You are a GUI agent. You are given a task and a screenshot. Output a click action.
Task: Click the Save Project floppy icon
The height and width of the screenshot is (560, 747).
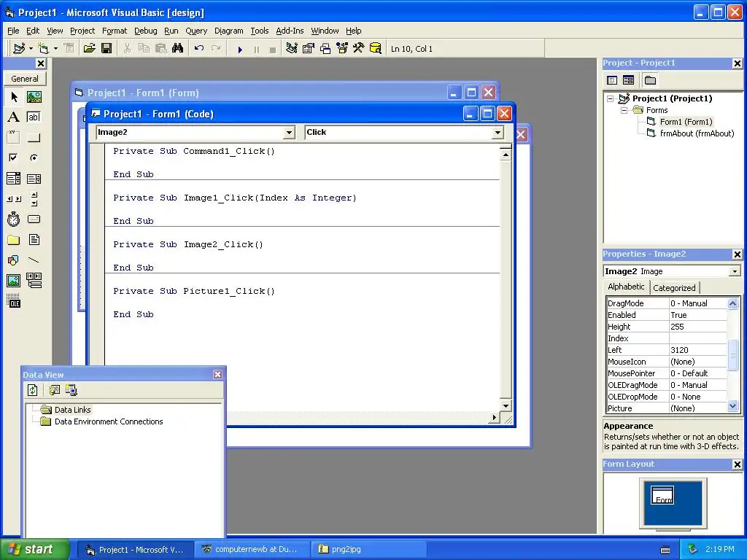pos(107,49)
